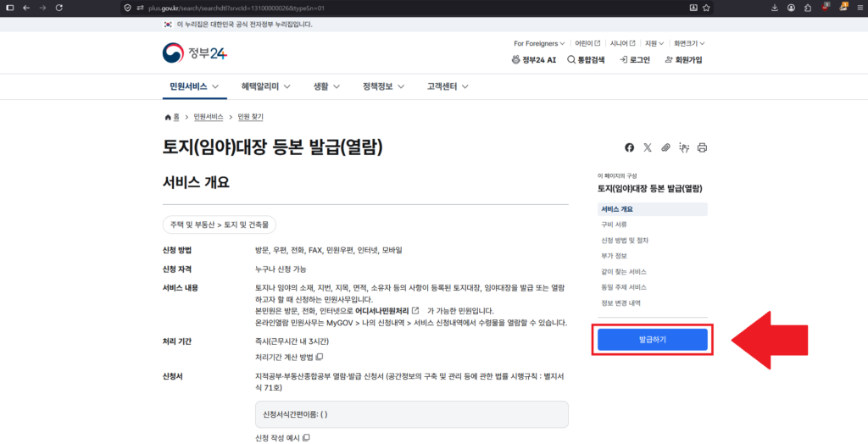Open 회원가입 sign-up
Viewport: 868px width, 444px height.
click(684, 60)
